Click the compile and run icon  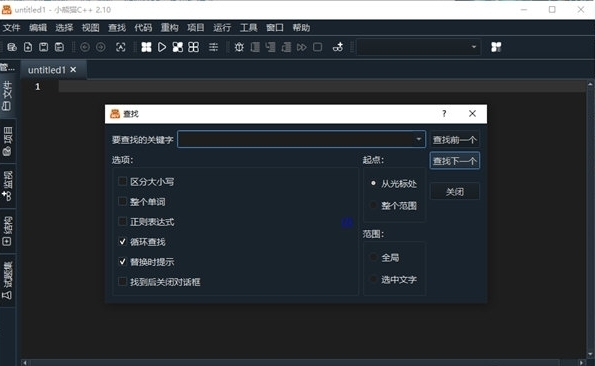(178, 47)
